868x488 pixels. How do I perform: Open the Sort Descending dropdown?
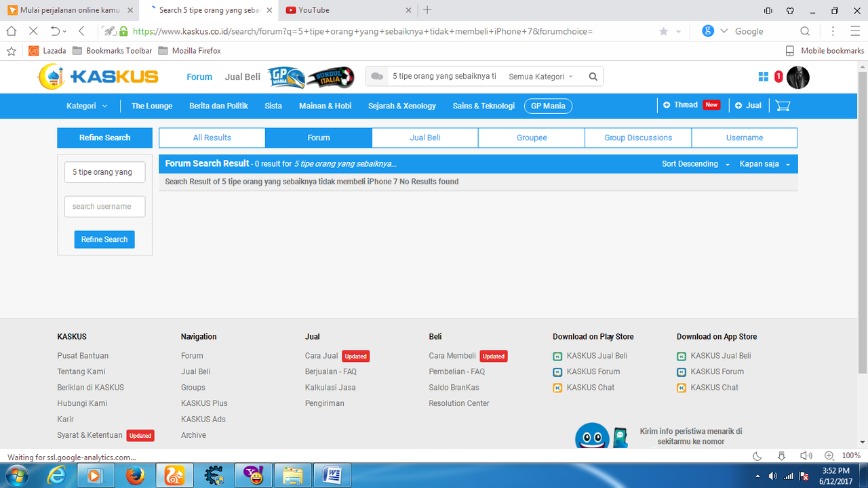[696, 164]
